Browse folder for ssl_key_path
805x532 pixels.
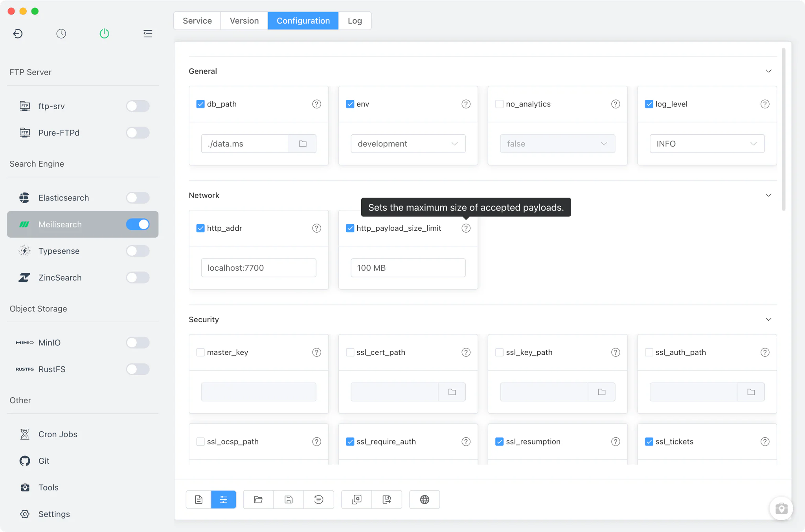pyautogui.click(x=602, y=392)
